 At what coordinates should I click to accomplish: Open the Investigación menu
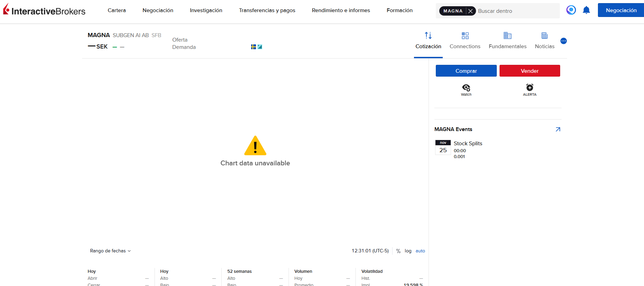tap(206, 10)
